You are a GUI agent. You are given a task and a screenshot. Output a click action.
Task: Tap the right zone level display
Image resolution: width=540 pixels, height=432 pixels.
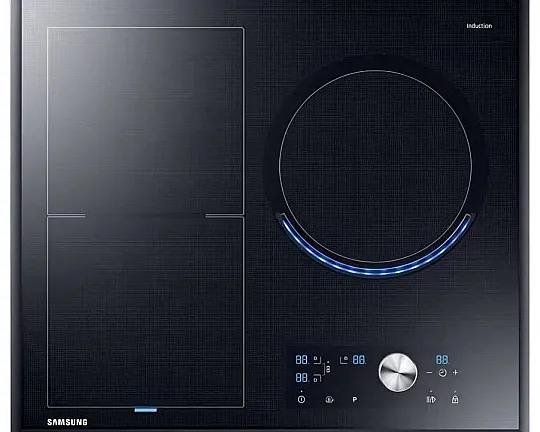coord(360,360)
